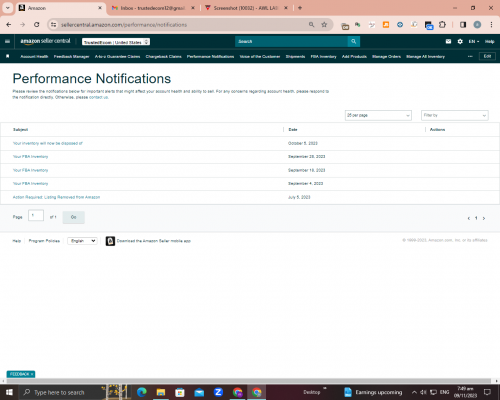Toggle the Chrome side panel icon
This screenshot has width=500, height=400.
tap(463, 25)
